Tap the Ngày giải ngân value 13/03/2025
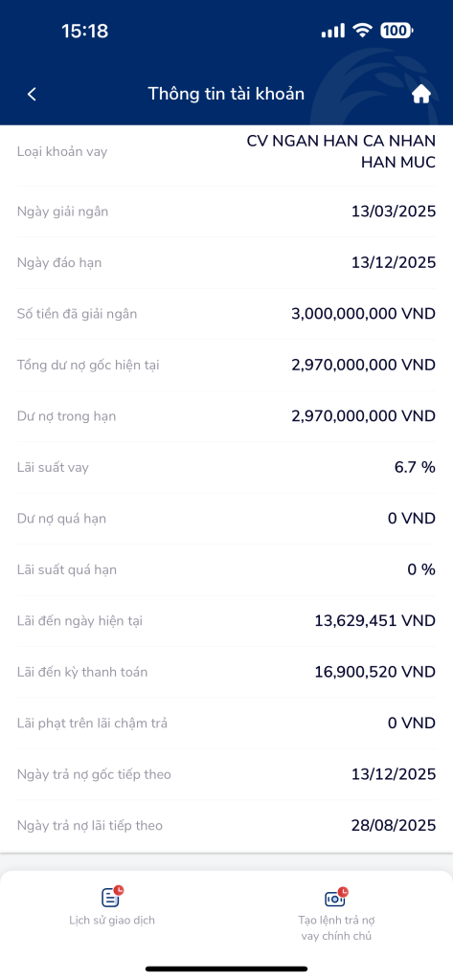 coord(394,212)
